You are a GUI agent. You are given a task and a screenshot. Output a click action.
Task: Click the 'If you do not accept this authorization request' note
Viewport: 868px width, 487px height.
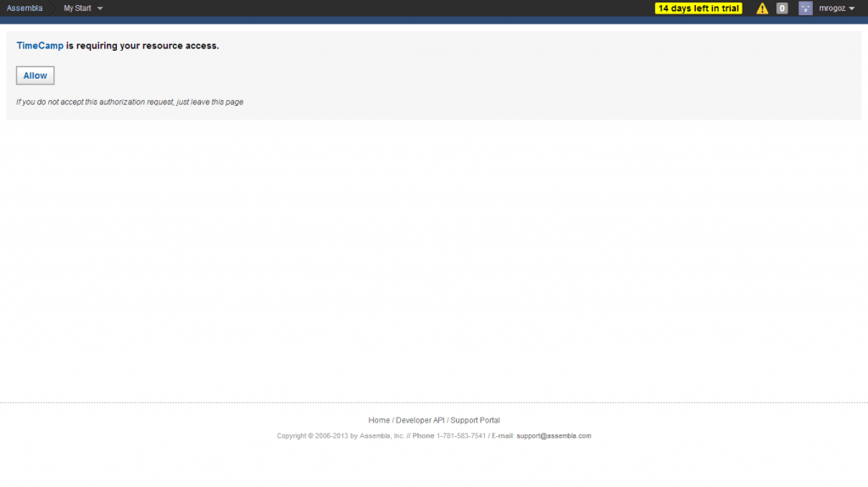[130, 102]
